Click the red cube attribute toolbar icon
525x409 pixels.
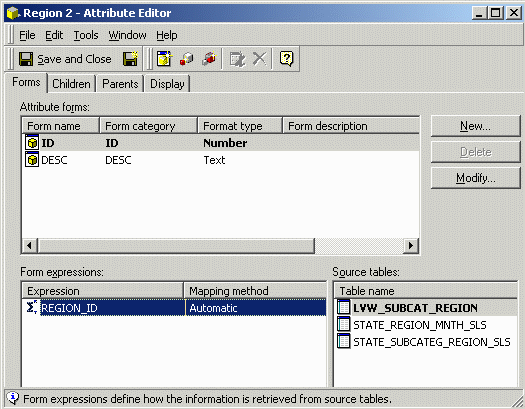186,59
